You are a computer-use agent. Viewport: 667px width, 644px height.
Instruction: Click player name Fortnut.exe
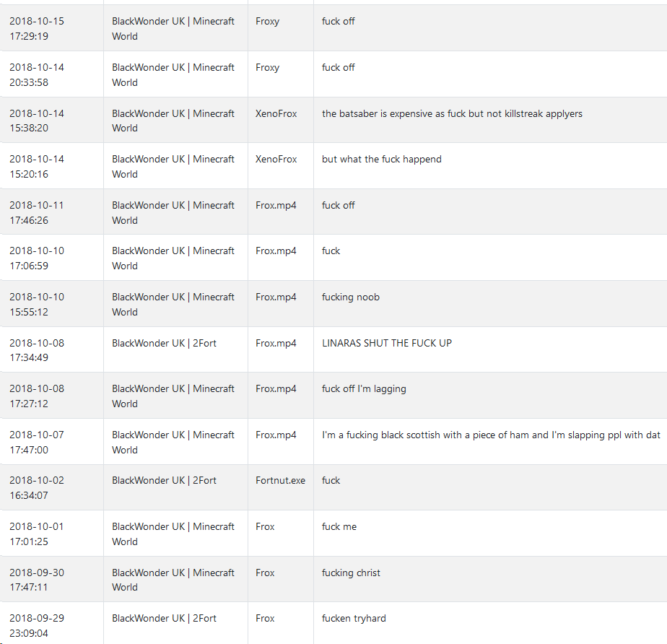coord(280,480)
